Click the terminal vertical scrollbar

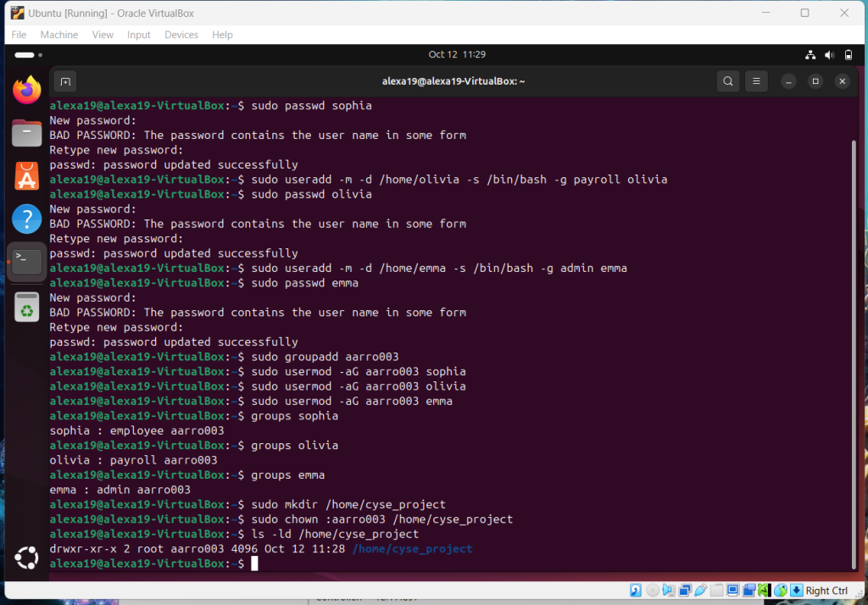852,339
